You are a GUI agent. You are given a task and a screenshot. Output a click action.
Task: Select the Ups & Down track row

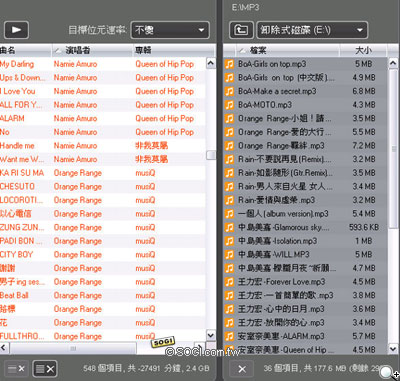click(x=103, y=78)
